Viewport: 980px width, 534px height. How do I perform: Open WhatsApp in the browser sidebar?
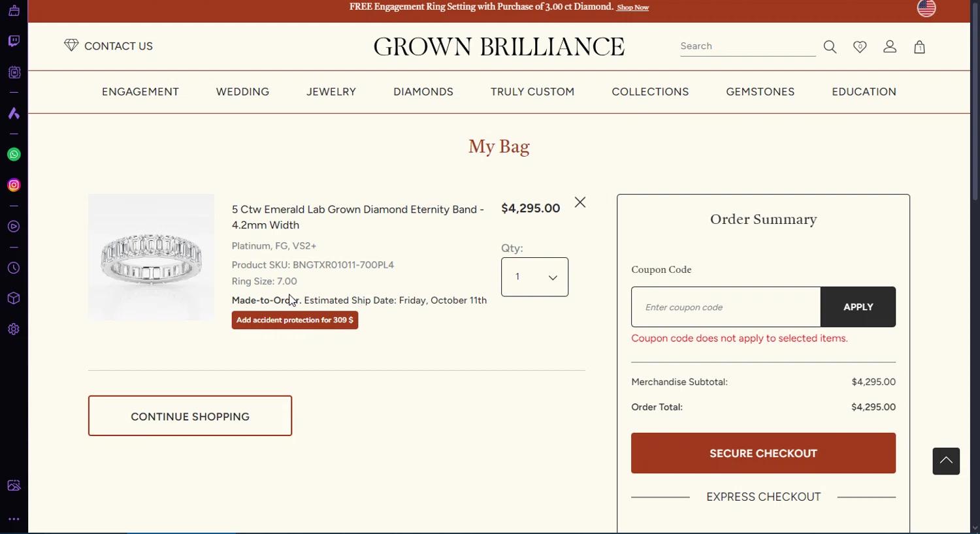14,155
